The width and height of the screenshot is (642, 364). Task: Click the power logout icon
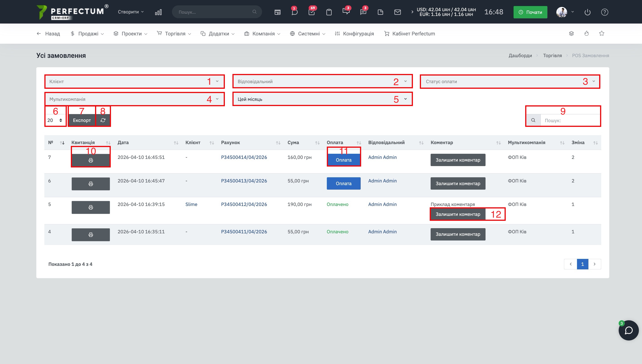pyautogui.click(x=587, y=12)
